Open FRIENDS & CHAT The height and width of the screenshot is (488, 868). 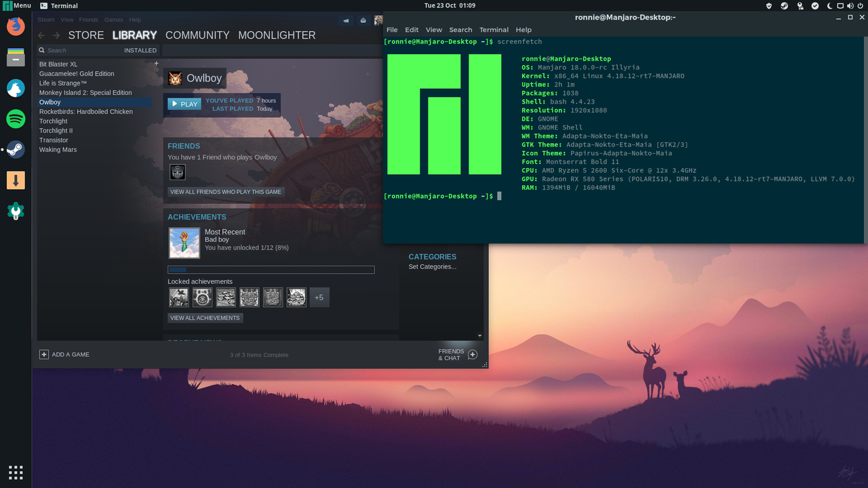[458, 354]
